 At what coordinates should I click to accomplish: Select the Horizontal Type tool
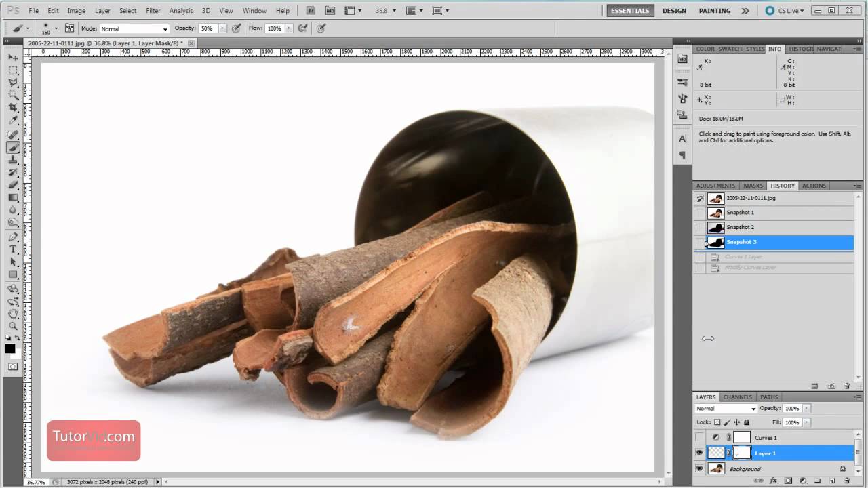point(13,249)
